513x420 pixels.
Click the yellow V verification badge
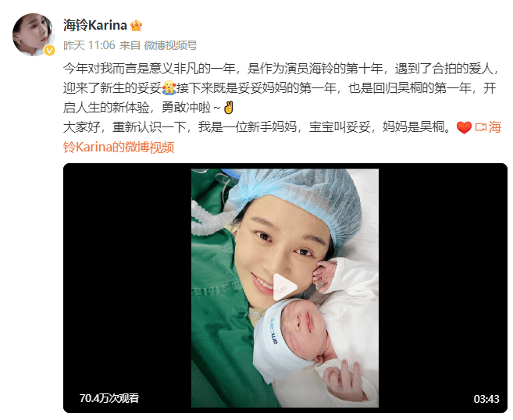coord(49,50)
